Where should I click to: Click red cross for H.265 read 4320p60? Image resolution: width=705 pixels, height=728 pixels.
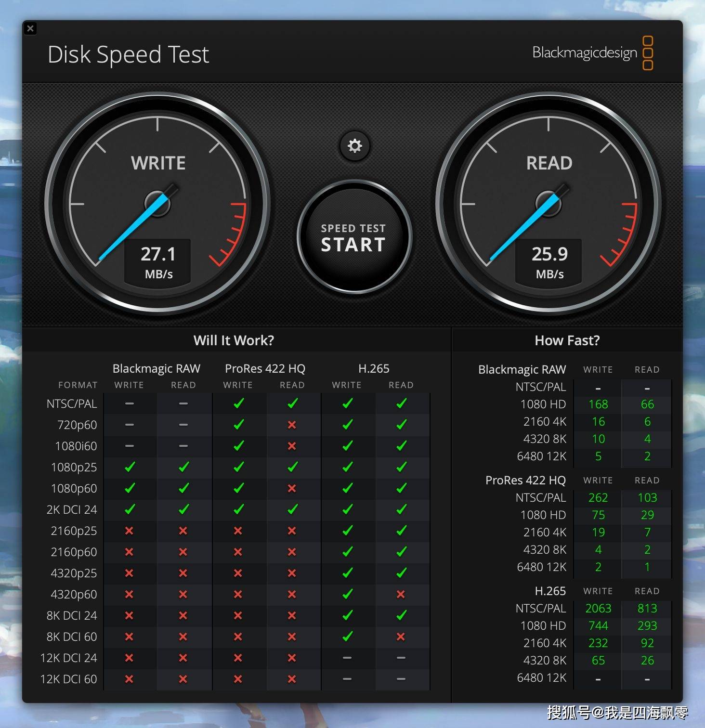[x=401, y=594]
